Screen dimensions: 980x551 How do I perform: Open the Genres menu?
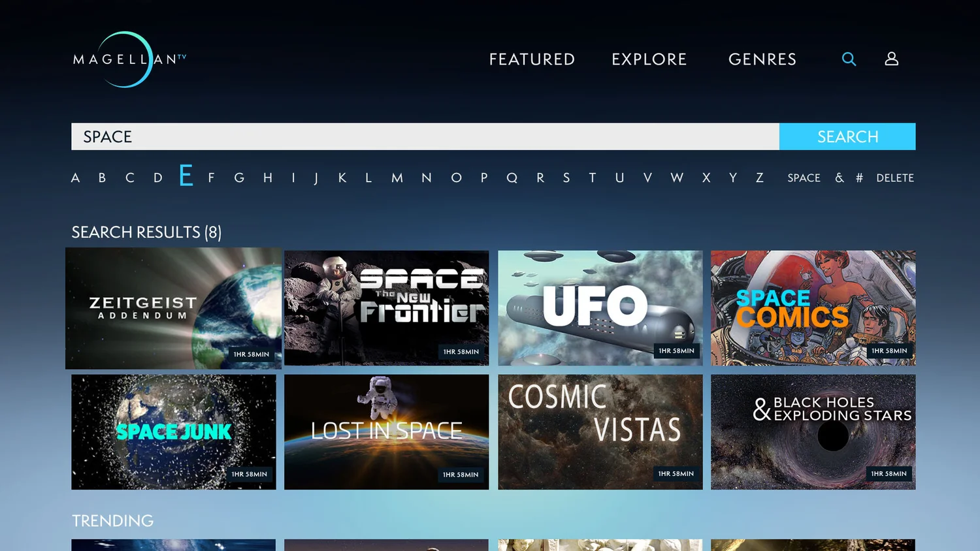click(762, 59)
